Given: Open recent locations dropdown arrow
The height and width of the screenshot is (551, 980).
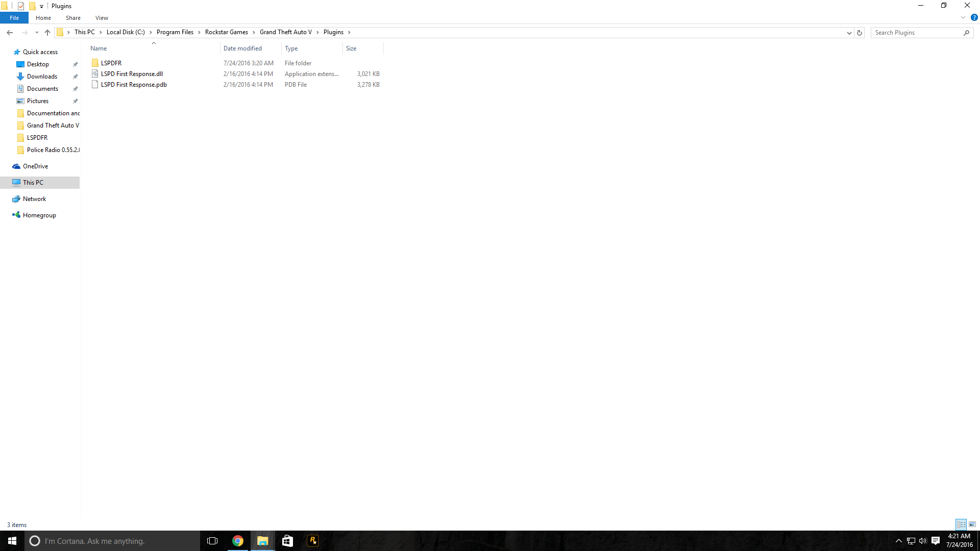Looking at the screenshot, I should click(x=37, y=33).
